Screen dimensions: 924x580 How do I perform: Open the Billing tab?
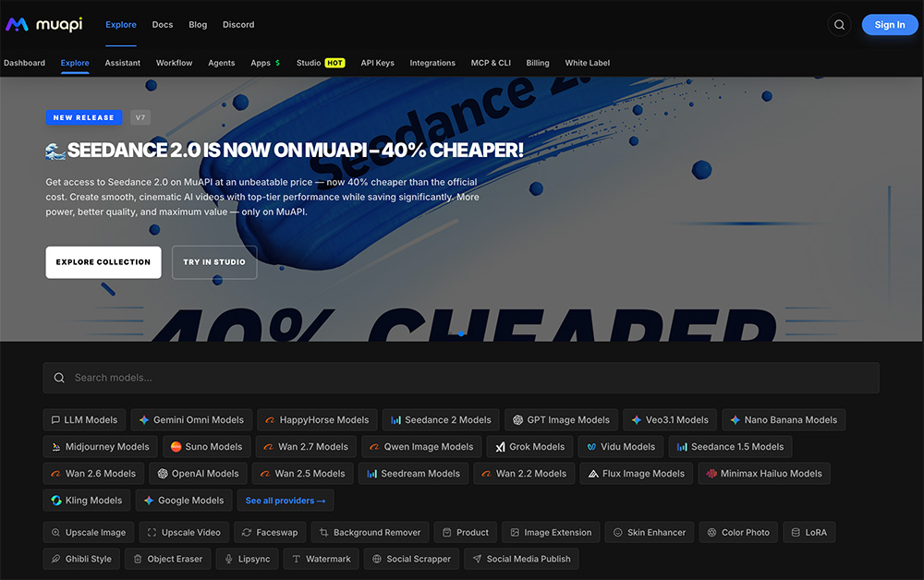pos(538,63)
